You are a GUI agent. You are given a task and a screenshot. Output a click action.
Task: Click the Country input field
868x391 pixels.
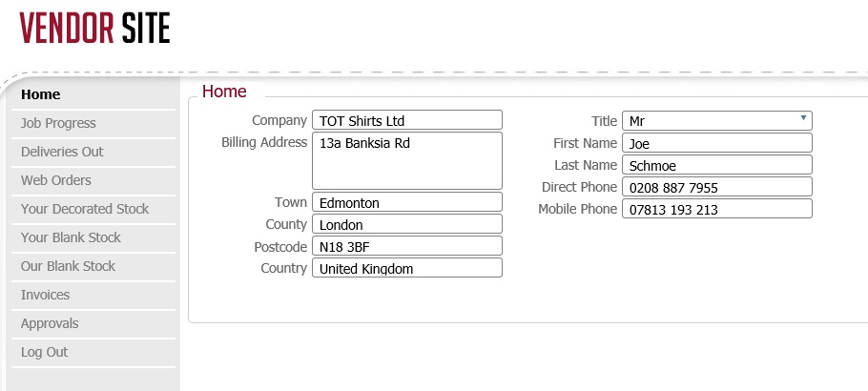coord(406,268)
